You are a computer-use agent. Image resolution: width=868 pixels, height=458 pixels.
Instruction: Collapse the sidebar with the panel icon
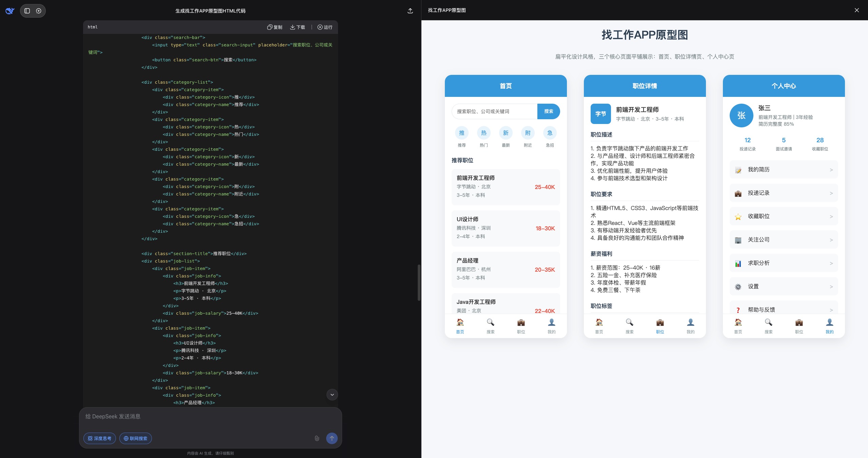pos(27,11)
